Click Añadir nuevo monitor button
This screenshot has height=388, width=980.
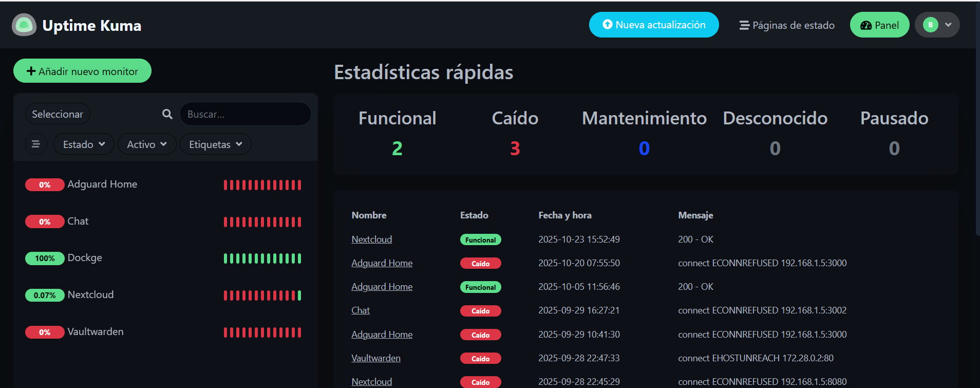click(x=82, y=71)
